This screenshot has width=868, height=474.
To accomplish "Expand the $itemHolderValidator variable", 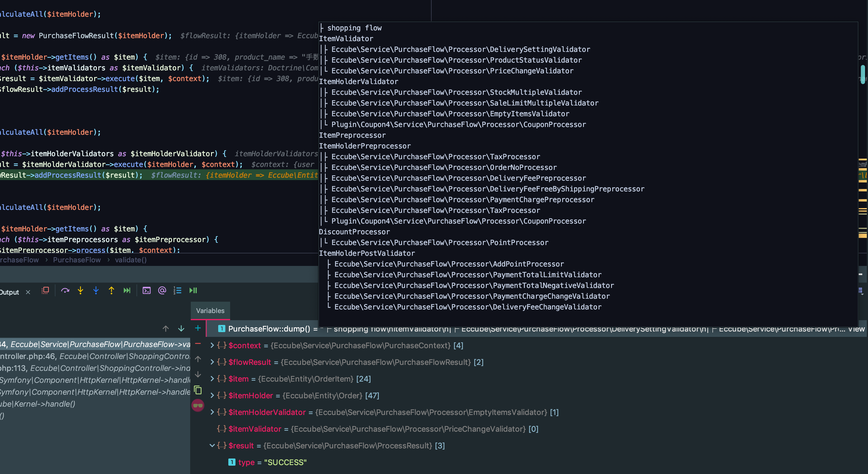I will coord(212,412).
